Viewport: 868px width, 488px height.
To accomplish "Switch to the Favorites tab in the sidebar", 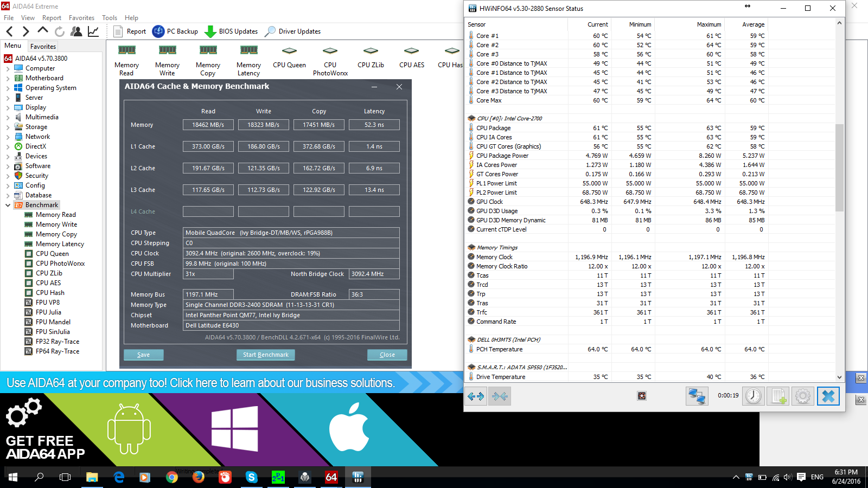I will (43, 47).
